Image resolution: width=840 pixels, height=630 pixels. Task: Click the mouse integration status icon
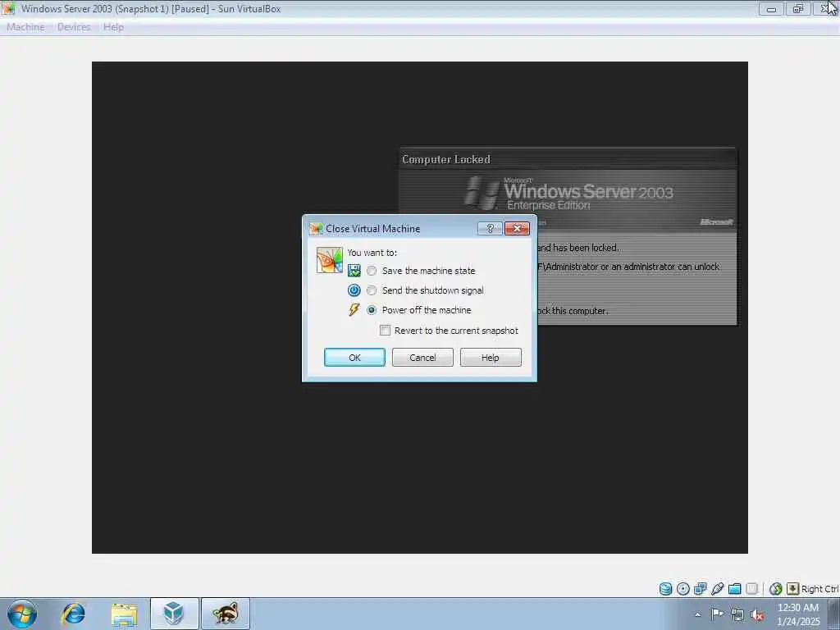pyautogui.click(x=775, y=589)
